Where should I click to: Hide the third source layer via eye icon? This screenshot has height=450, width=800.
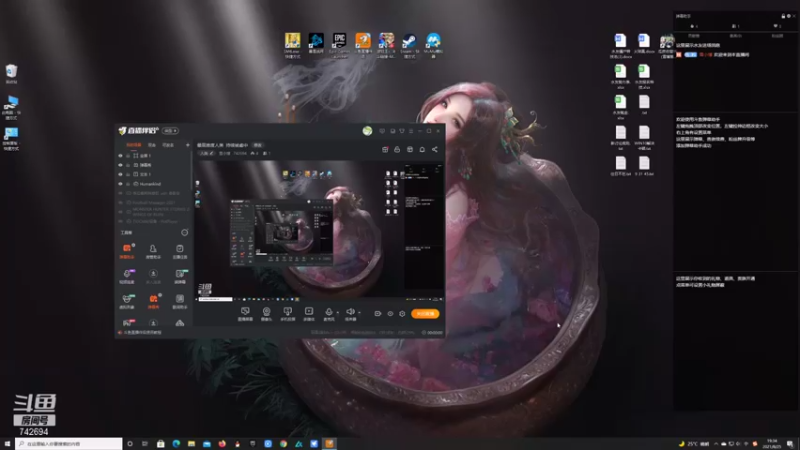[x=120, y=174]
